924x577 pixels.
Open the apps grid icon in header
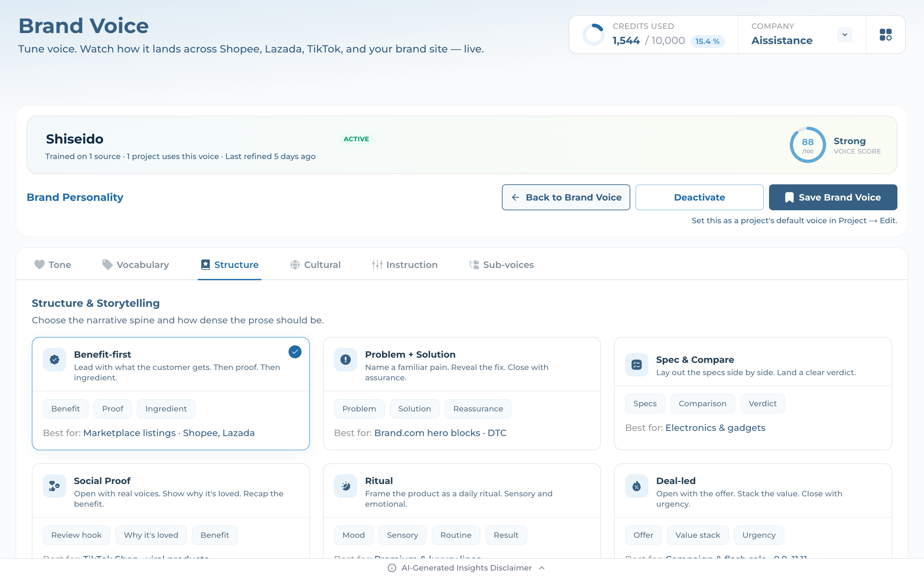tap(885, 35)
